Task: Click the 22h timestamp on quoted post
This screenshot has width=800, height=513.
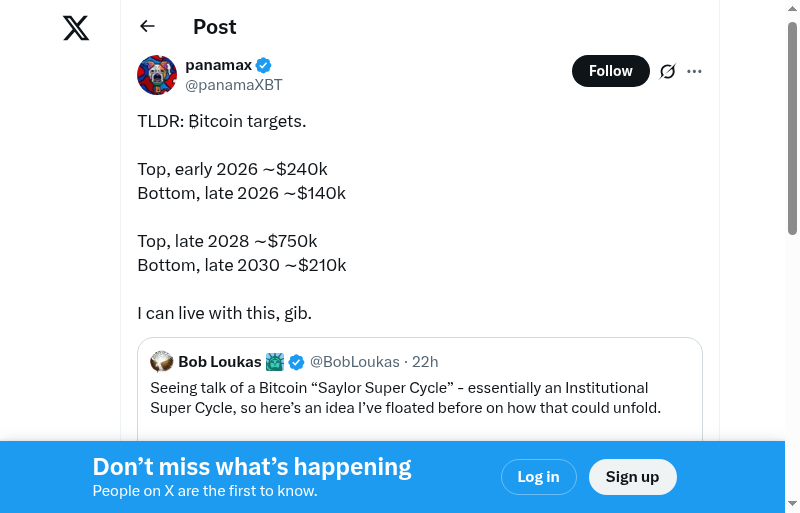Action: click(x=425, y=362)
